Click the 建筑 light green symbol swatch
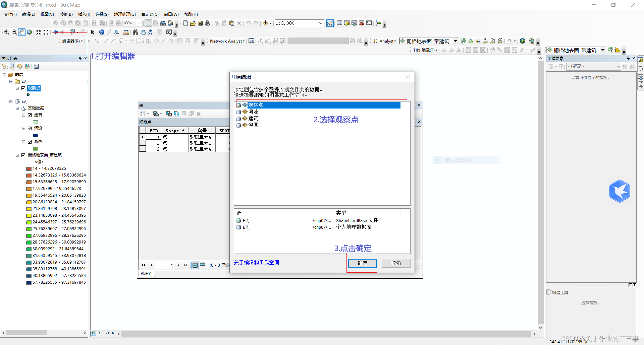Image resolution: width=644 pixels, height=345 pixels. (36, 122)
